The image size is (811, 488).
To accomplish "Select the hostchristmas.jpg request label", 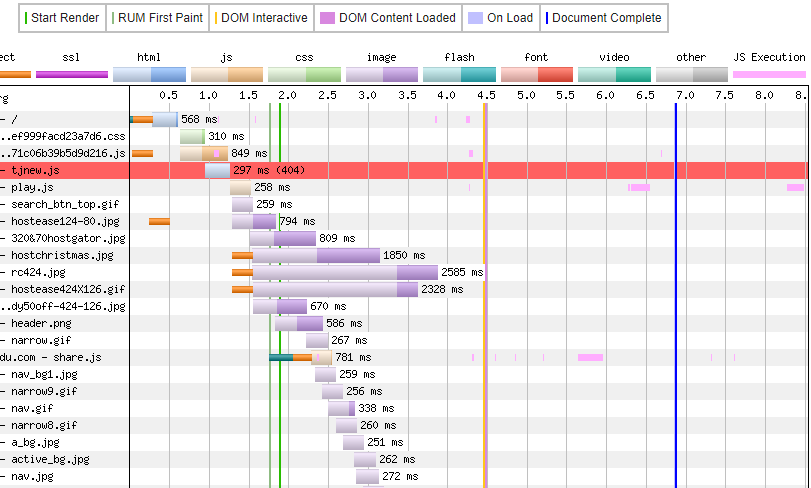I will 62,255.
